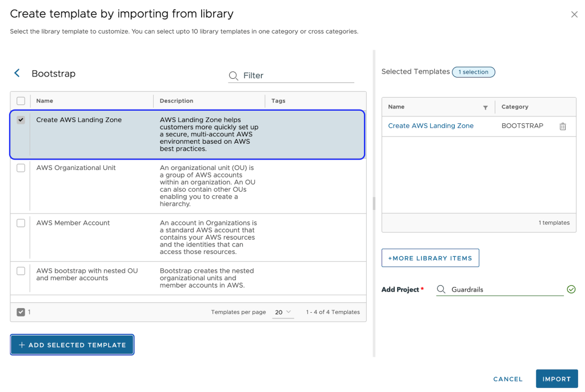Click the Add Selected Template button
This screenshot has height=392, width=585.
point(72,345)
